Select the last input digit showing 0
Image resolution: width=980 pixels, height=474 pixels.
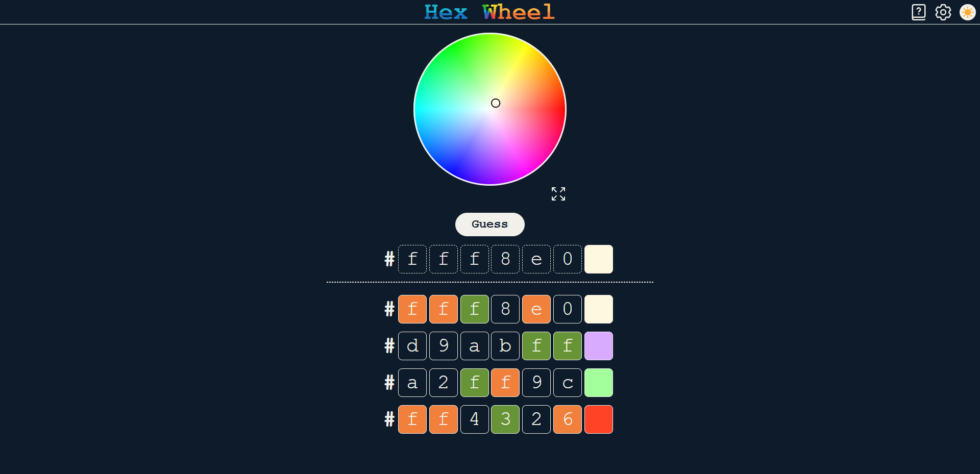(x=567, y=259)
